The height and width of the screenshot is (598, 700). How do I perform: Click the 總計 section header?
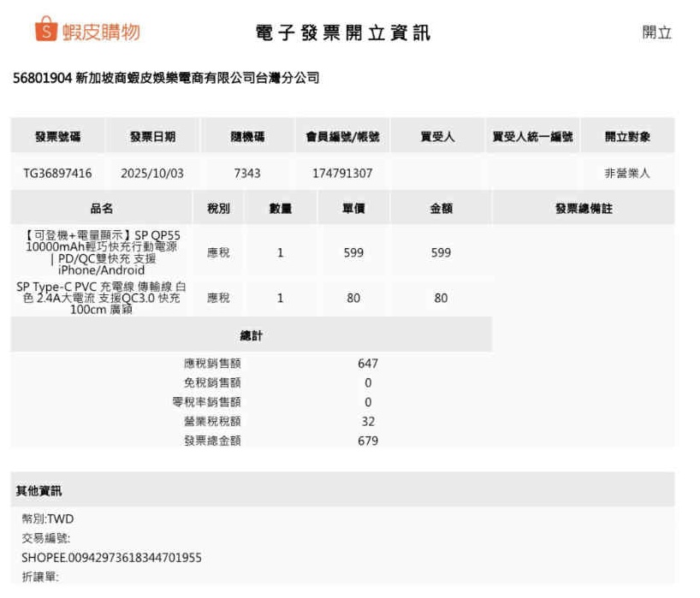tap(251, 336)
